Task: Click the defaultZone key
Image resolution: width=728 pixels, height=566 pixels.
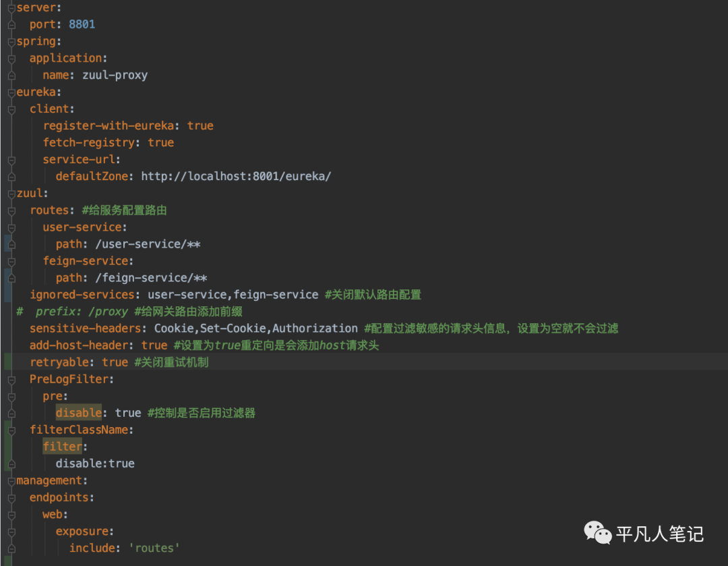Action: tap(92, 176)
